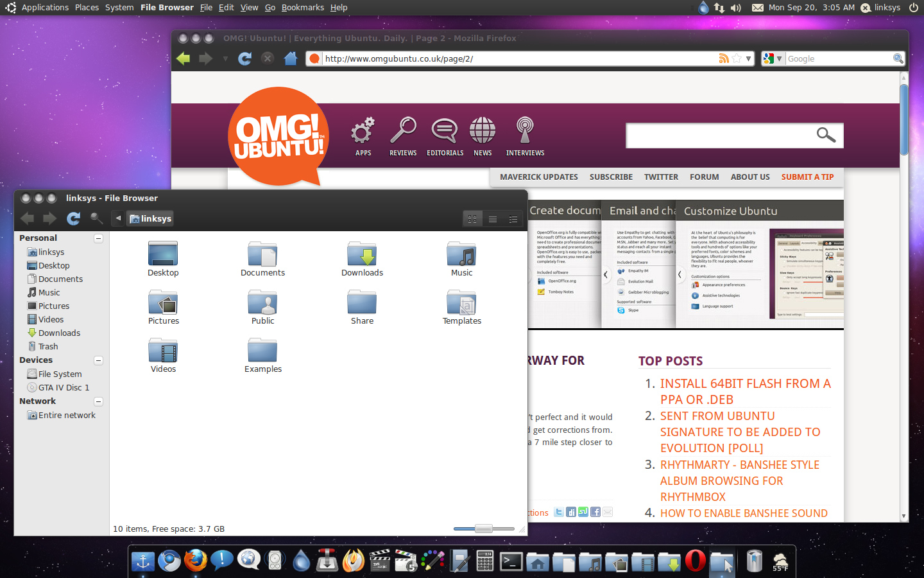924x578 pixels.
Task: Adjust the file browser zoom slider
Action: pyautogui.click(x=484, y=529)
